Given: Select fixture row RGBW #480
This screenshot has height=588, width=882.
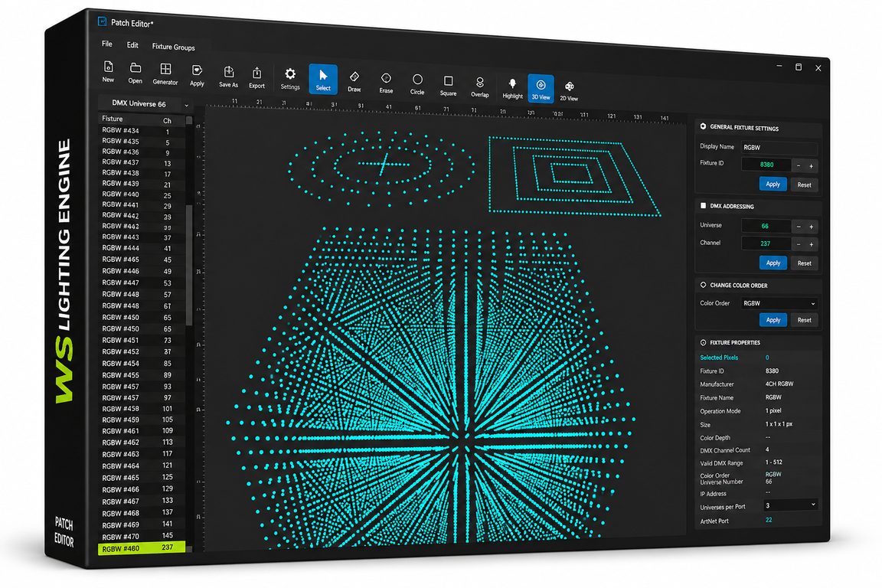Looking at the screenshot, I should (x=142, y=548).
